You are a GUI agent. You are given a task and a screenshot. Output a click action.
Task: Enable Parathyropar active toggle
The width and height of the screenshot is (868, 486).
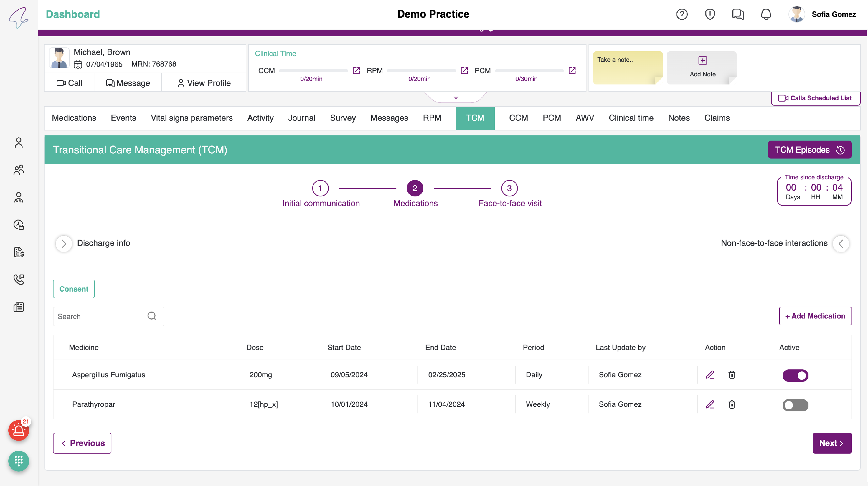pyautogui.click(x=795, y=405)
